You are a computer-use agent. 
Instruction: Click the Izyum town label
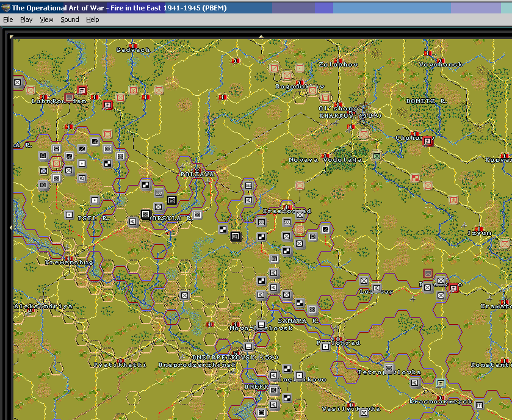pyautogui.click(x=479, y=233)
